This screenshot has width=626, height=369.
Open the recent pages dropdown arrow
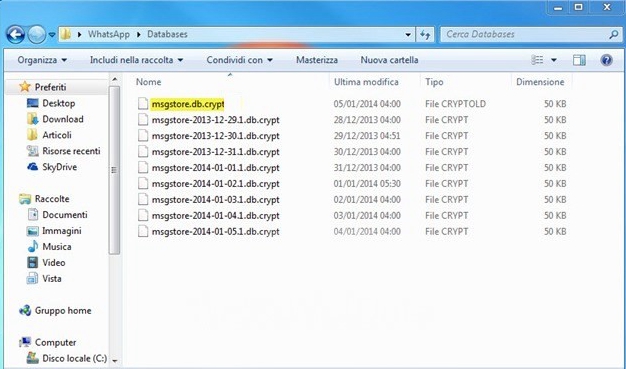(52, 35)
